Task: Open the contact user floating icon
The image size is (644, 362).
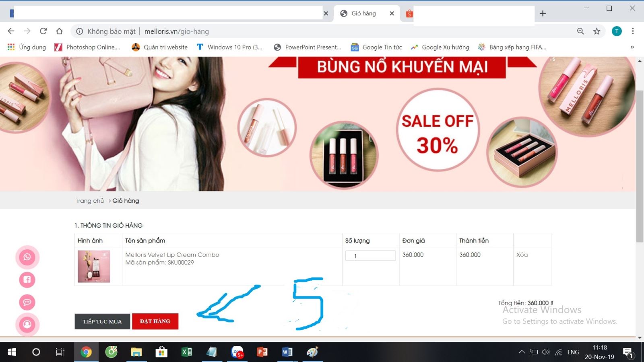Action: 27,324
